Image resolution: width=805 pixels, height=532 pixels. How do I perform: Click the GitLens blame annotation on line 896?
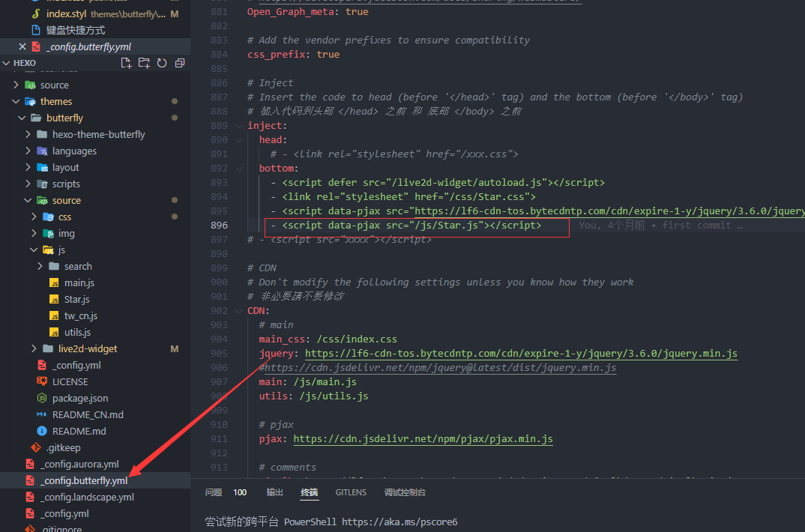point(661,226)
